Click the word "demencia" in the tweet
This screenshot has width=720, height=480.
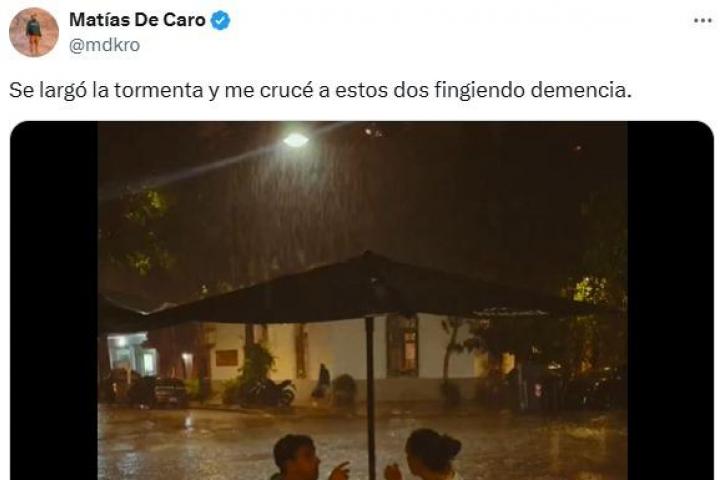tap(581, 90)
